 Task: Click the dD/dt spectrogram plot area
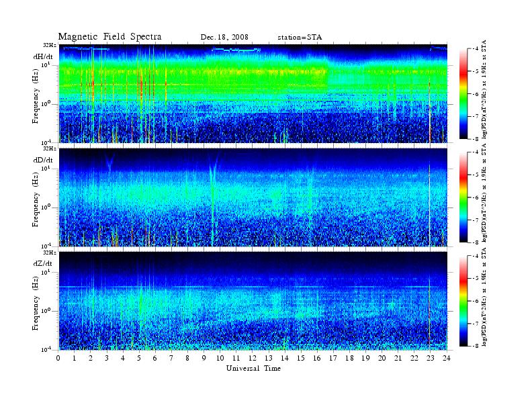(x=253, y=197)
